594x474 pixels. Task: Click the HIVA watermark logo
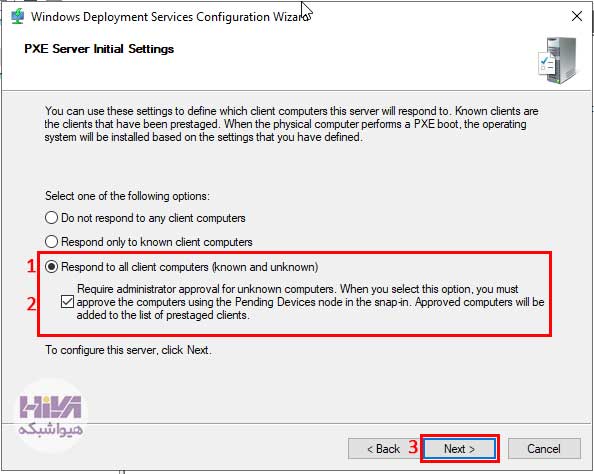(x=51, y=416)
